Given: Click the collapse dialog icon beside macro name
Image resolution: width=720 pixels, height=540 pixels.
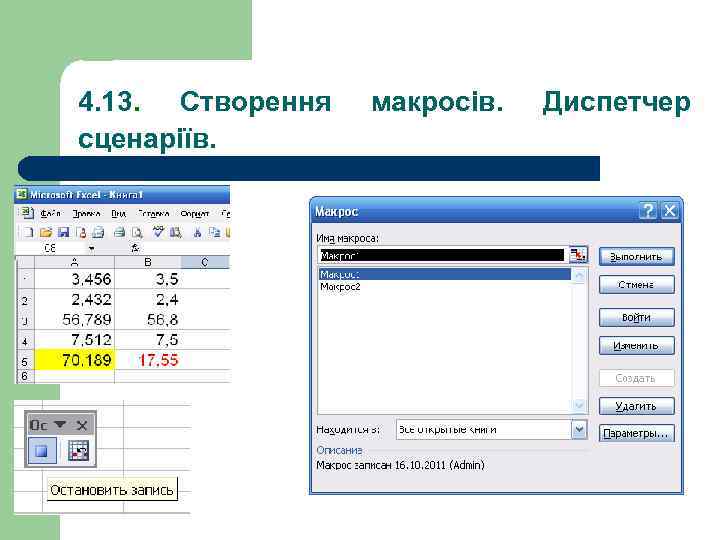Looking at the screenshot, I should pyautogui.click(x=578, y=255).
